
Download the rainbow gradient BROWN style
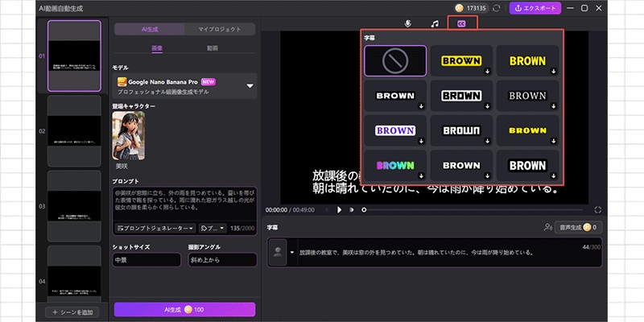click(421, 175)
